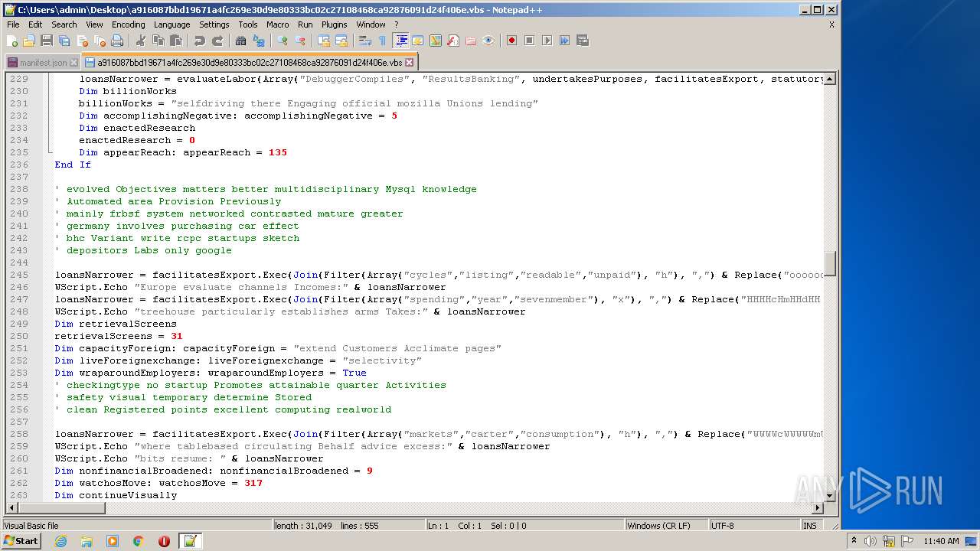Open the Macro menu

tap(277, 24)
